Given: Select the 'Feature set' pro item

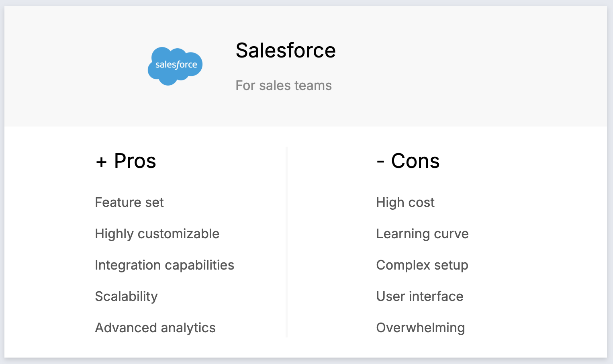Looking at the screenshot, I should click(x=129, y=202).
